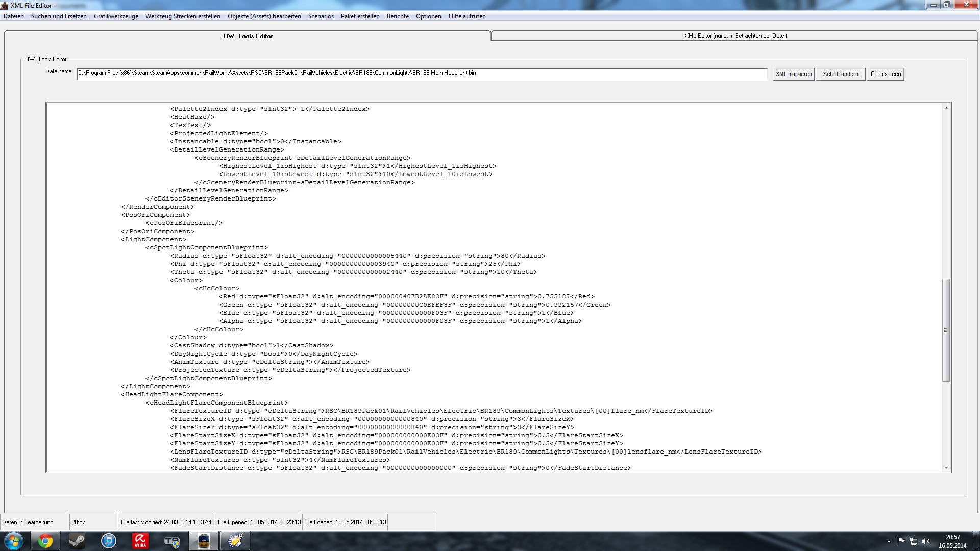Screen dimensions: 980x551
Task: Click the FlareTextureID XML line
Action: (442, 411)
